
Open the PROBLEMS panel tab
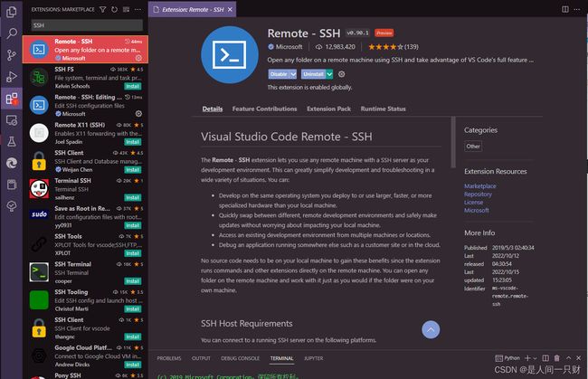pos(169,358)
